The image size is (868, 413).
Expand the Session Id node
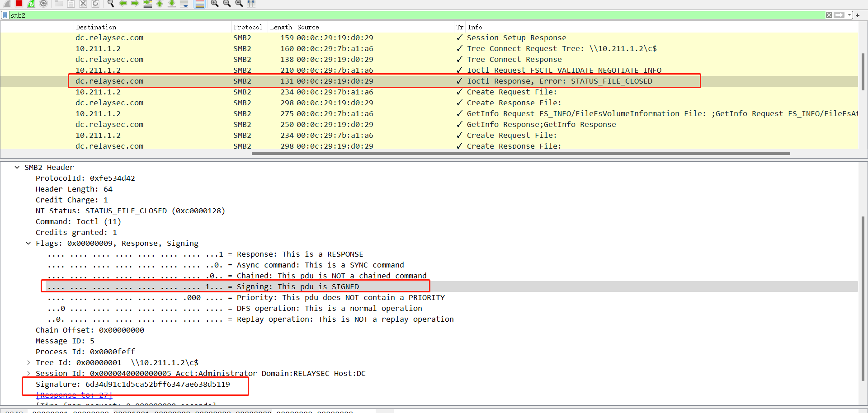tap(28, 373)
